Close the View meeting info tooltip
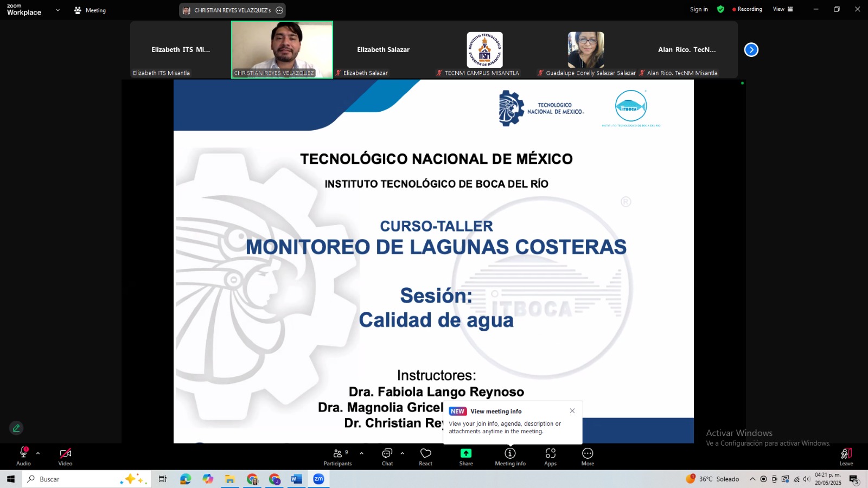This screenshot has width=868, height=488. coord(572,410)
